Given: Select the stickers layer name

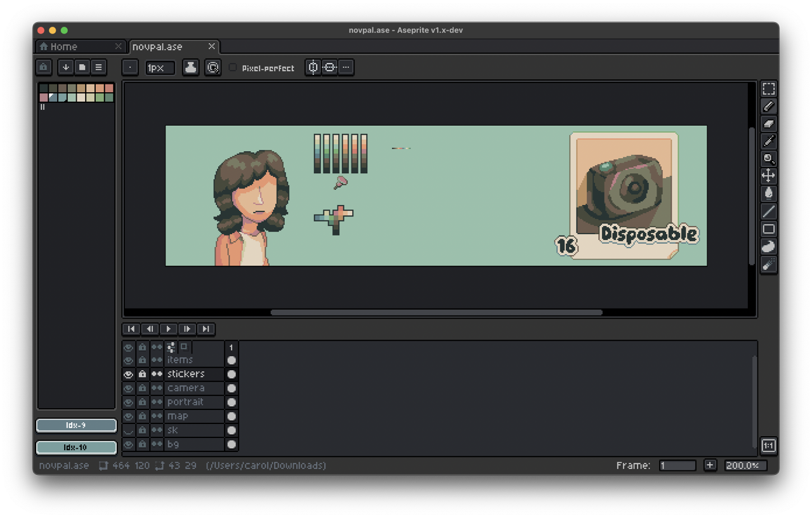Looking at the screenshot, I should coord(193,375).
